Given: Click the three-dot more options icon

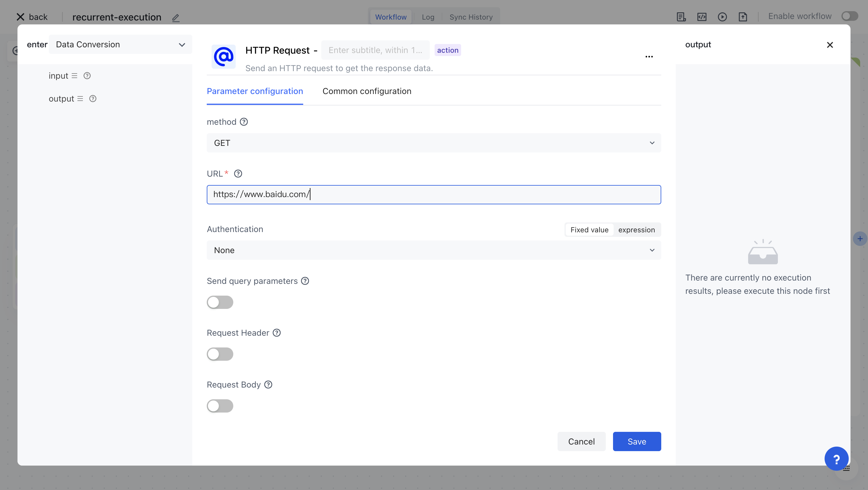Looking at the screenshot, I should [649, 57].
